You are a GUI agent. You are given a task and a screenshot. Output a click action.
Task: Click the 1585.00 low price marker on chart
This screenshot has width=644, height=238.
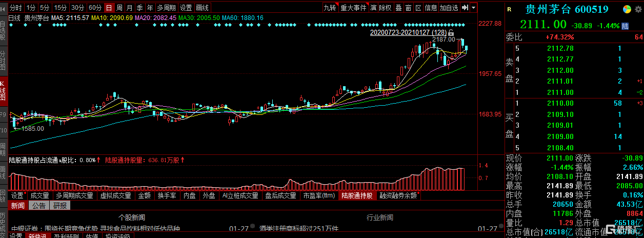32,129
